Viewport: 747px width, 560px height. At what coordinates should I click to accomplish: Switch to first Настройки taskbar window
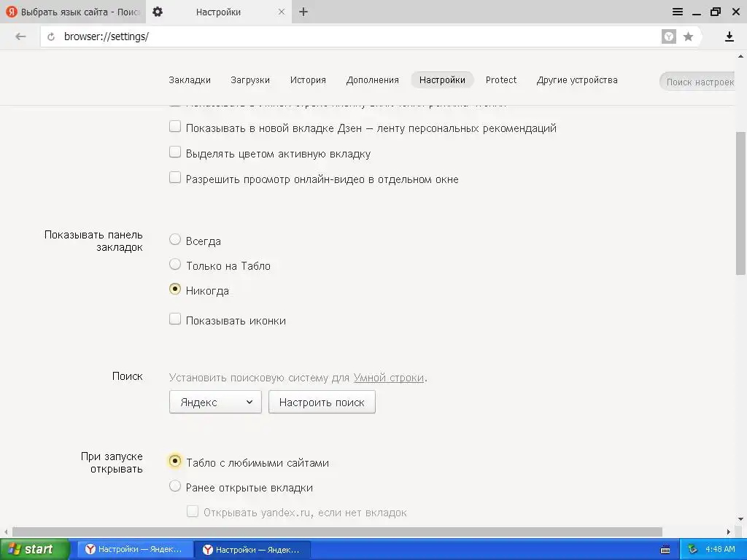(x=134, y=549)
